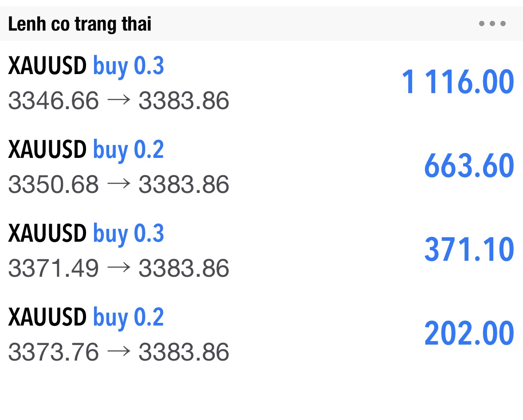Viewport: 523px width, 420px height.
Task: Open the three-dot more options menu
Action: tap(492, 24)
